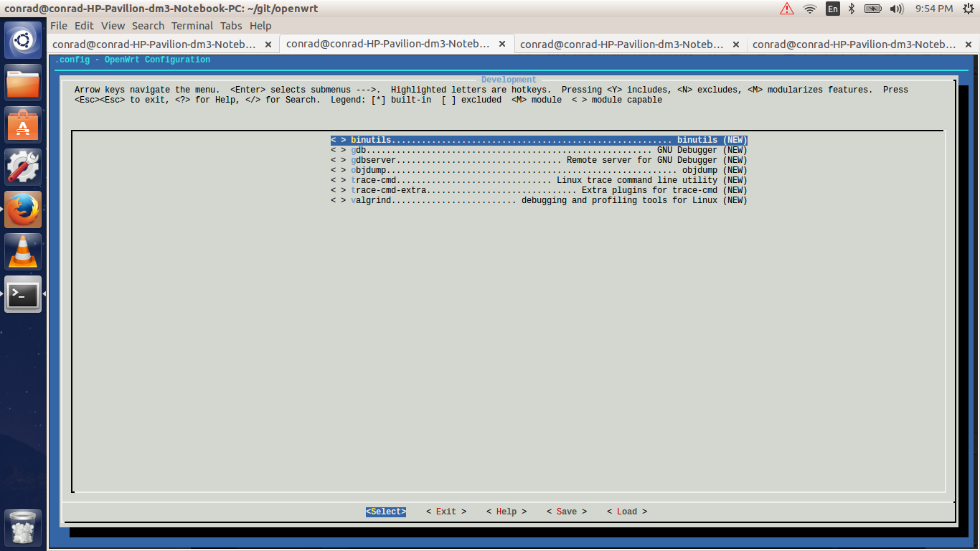This screenshot has width=980, height=551.
Task: Open VLC media player cone icon
Action: coord(24,252)
